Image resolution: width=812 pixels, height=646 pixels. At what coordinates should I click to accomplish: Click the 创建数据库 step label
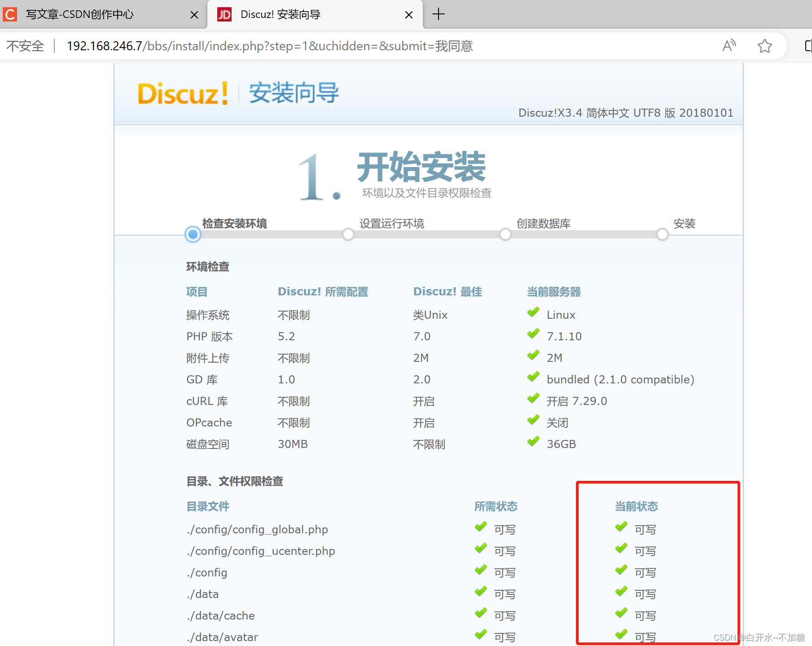[x=544, y=224]
